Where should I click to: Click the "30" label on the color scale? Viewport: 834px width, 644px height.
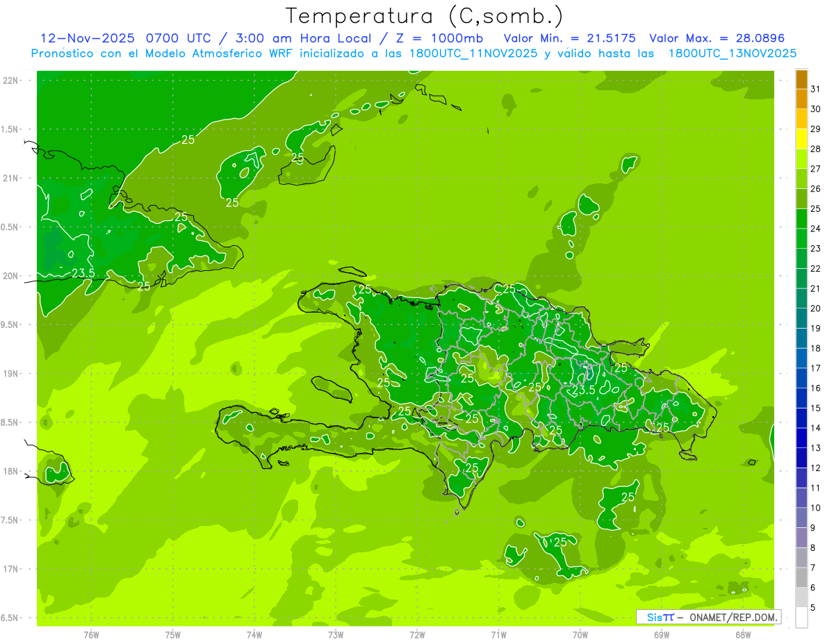click(816, 109)
